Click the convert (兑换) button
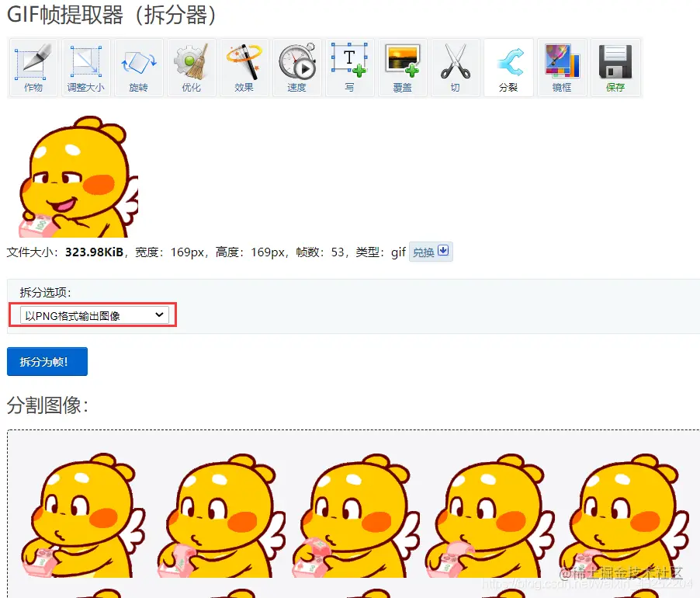 pos(431,252)
